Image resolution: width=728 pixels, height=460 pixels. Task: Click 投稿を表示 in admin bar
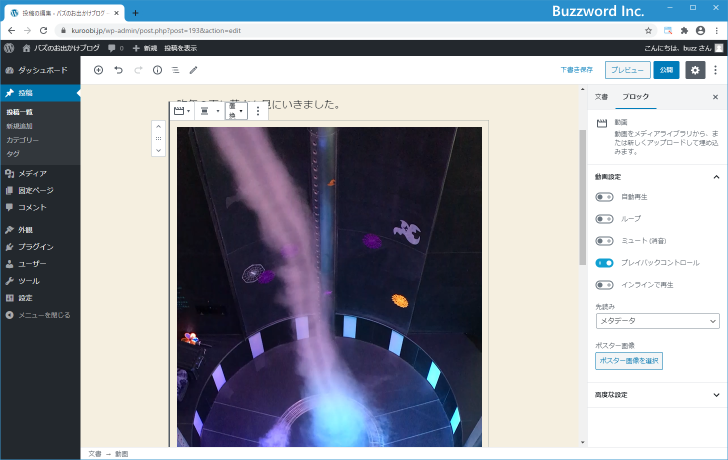181,48
